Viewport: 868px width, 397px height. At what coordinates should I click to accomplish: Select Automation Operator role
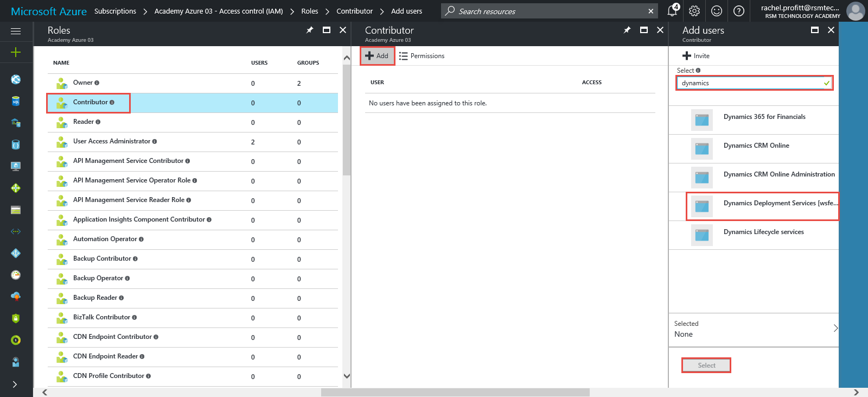pos(193,240)
